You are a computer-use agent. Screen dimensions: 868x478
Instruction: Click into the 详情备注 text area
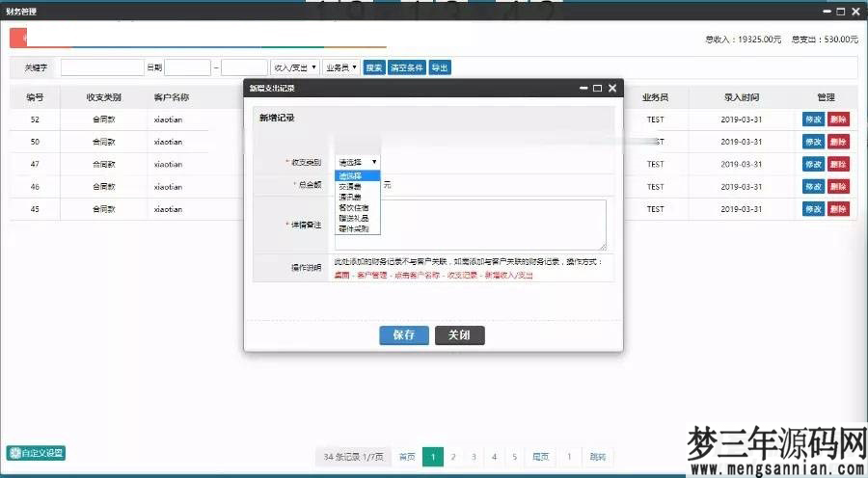pos(471,225)
